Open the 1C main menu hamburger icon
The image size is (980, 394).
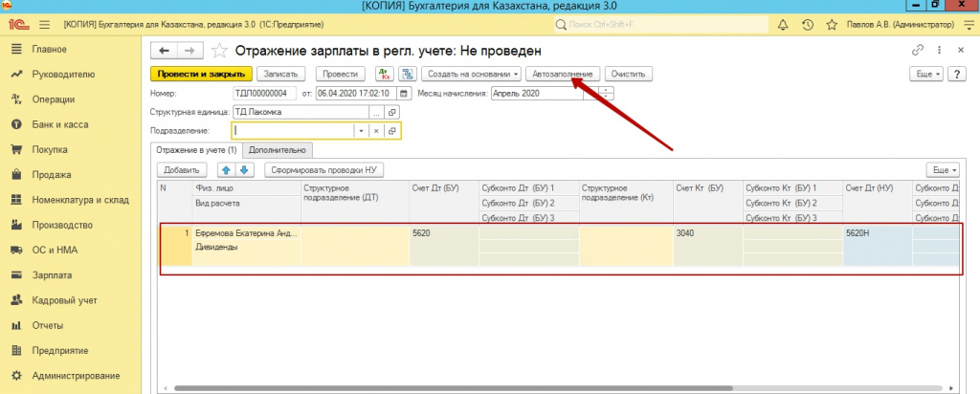pyautogui.click(x=44, y=25)
